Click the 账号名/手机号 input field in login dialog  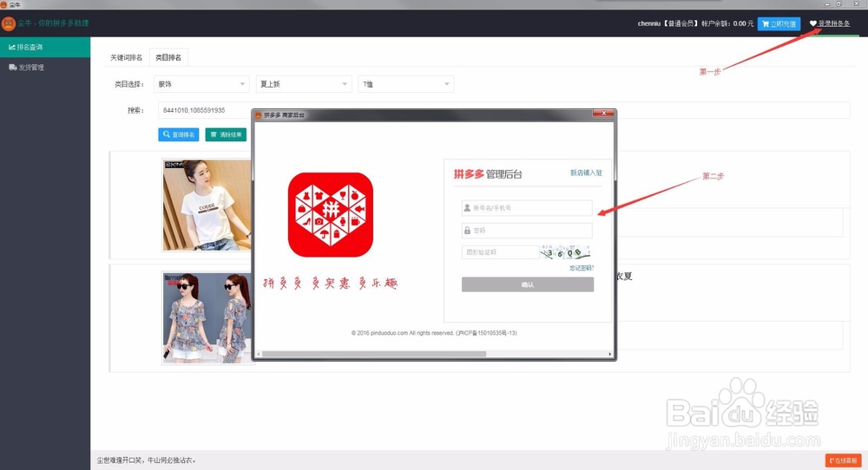pyautogui.click(x=527, y=208)
